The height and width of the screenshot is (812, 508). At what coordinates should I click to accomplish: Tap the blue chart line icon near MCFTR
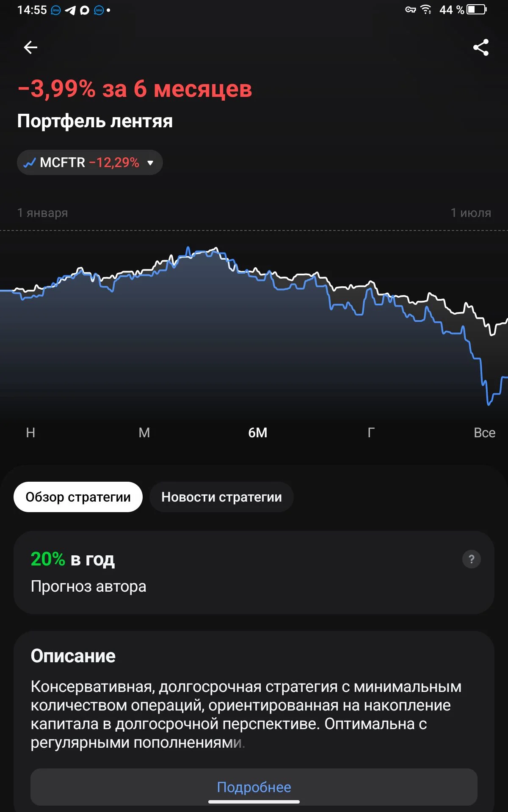[x=30, y=162]
